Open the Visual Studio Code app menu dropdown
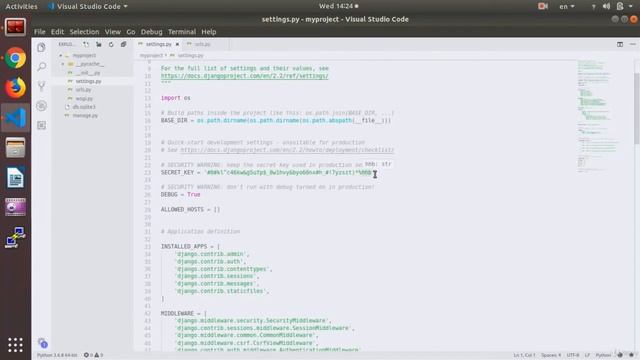This screenshot has height=360, width=640. (x=88, y=6)
